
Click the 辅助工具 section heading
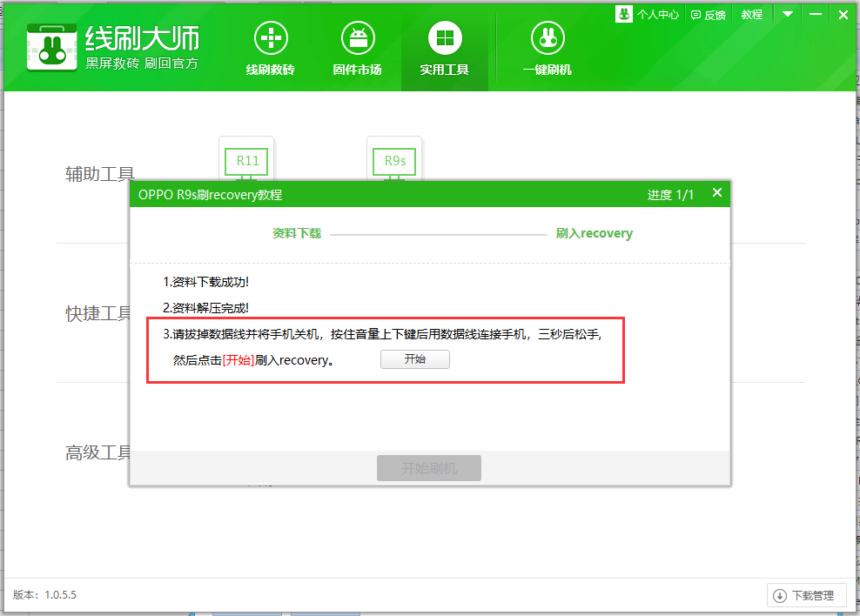(x=100, y=174)
